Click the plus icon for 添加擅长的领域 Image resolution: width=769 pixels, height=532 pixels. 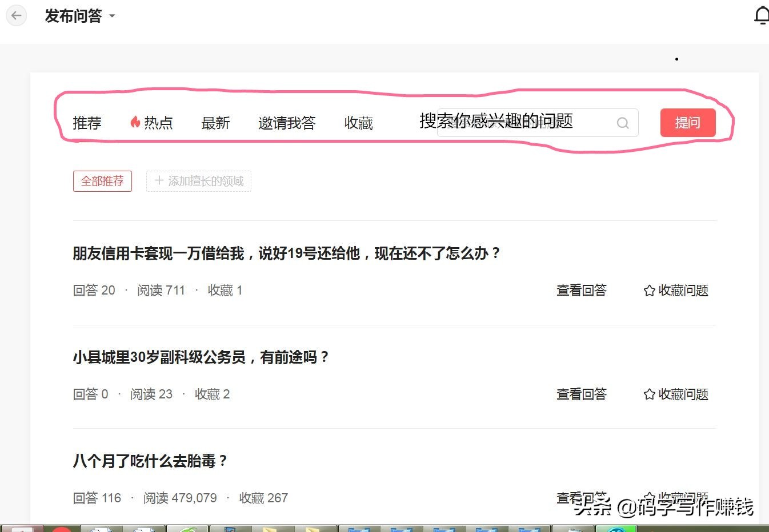click(159, 181)
